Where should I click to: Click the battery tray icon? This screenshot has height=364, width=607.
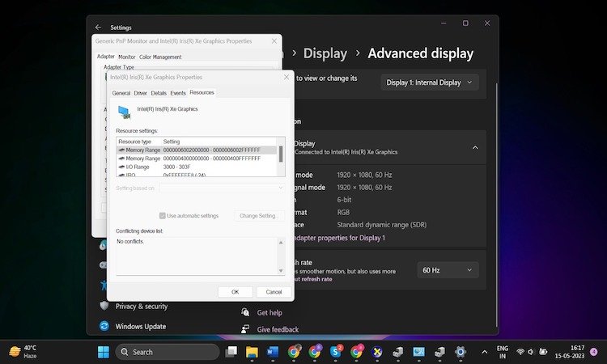tap(543, 352)
